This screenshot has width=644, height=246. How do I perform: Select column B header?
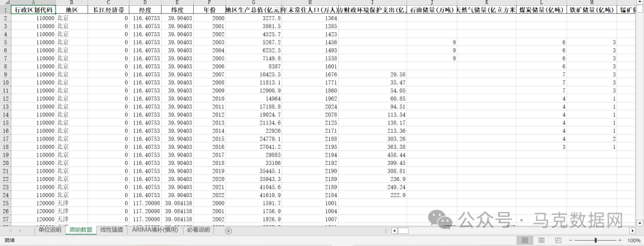72,2
